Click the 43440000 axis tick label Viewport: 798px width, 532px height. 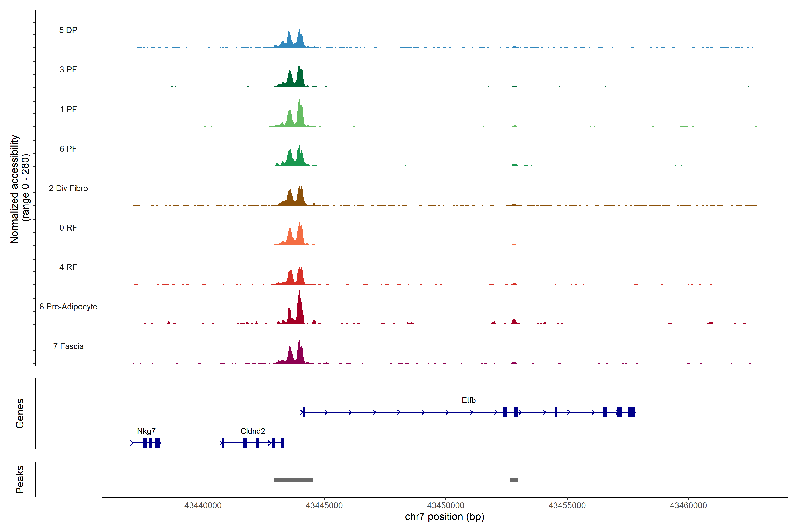(x=203, y=506)
